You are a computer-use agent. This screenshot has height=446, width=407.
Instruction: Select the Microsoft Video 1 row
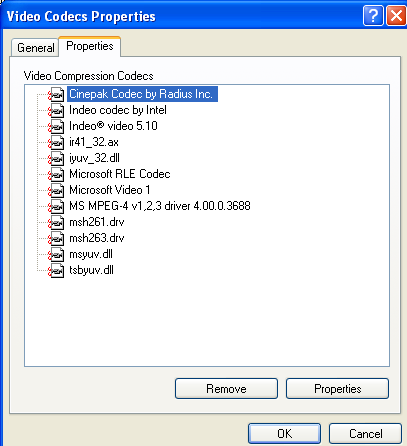tap(110, 190)
